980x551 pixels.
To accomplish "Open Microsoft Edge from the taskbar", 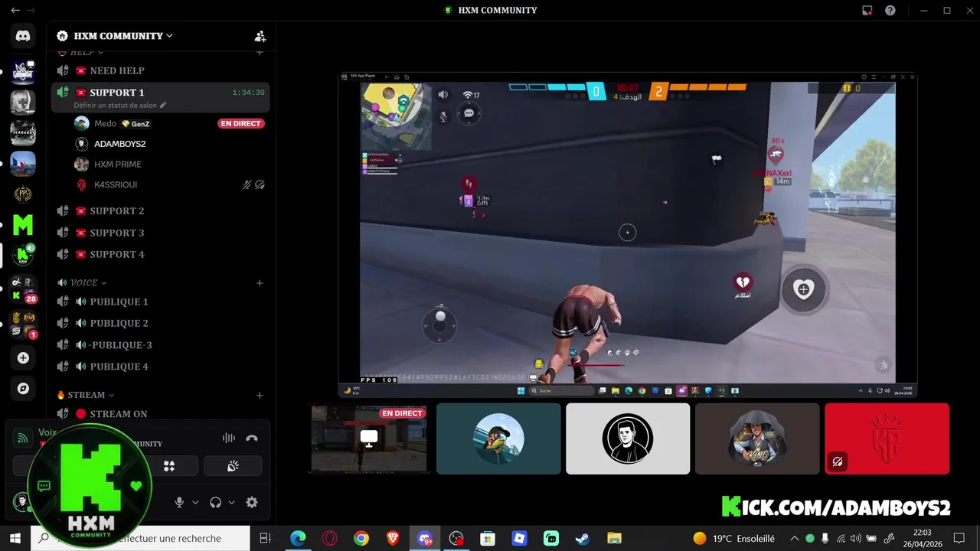I will [x=298, y=539].
